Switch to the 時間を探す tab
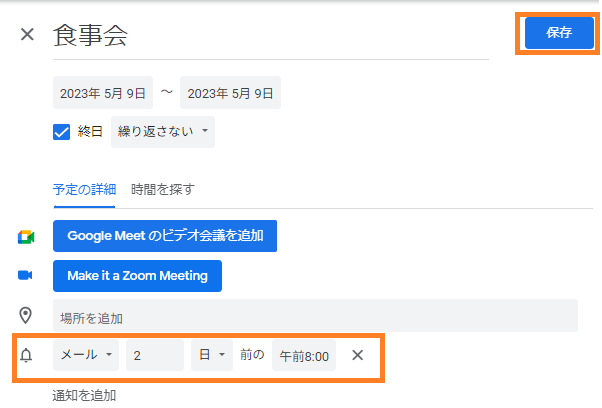 tap(163, 189)
